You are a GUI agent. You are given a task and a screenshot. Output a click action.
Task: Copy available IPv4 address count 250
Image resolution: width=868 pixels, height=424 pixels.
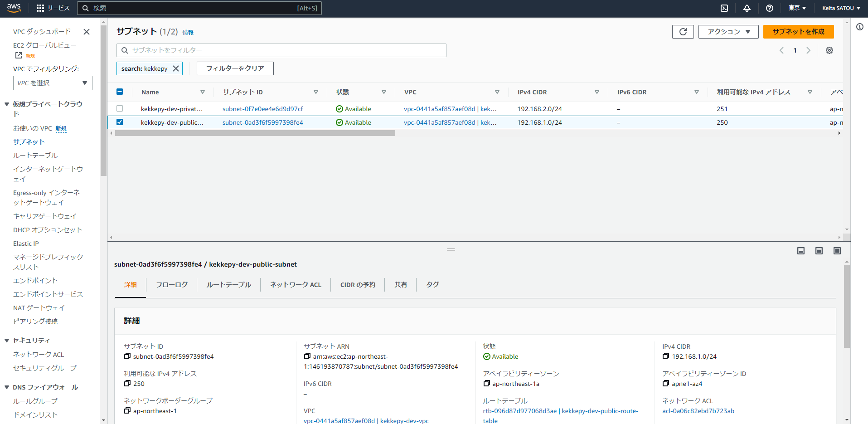[x=127, y=384]
